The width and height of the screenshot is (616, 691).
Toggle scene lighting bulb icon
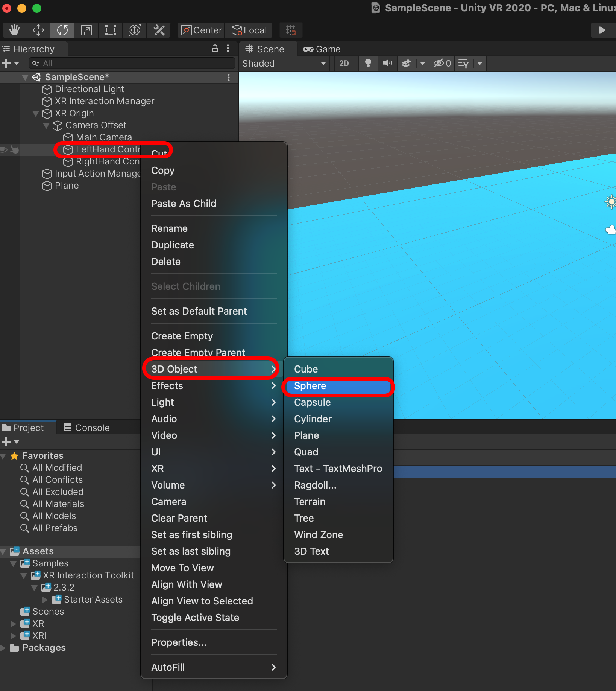368,63
